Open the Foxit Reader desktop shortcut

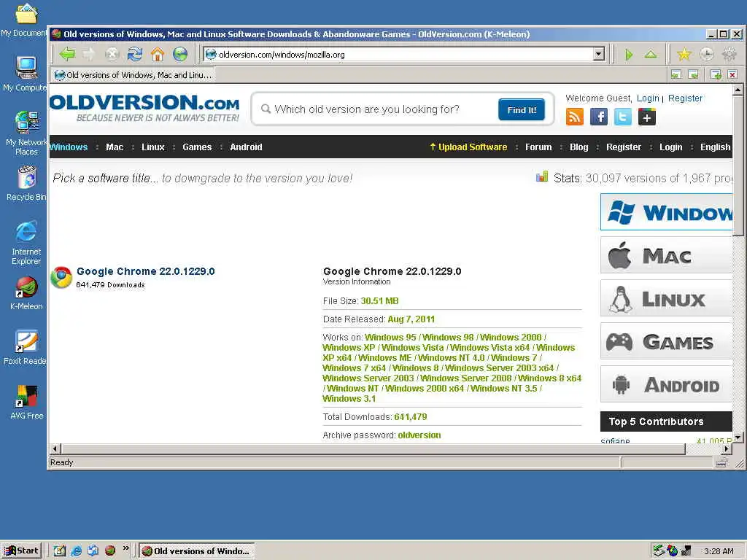pos(26,348)
